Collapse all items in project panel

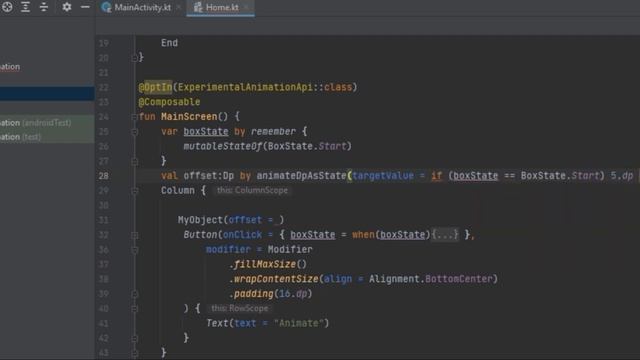44,7
